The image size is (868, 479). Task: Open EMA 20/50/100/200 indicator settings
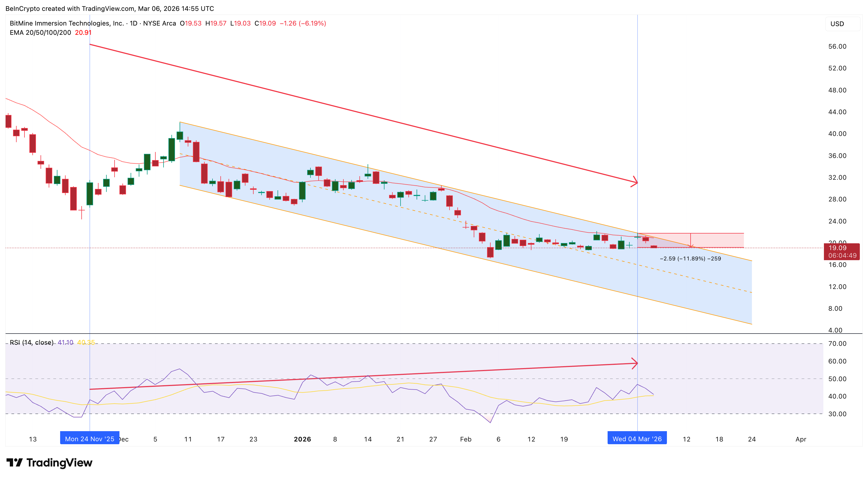click(x=40, y=33)
